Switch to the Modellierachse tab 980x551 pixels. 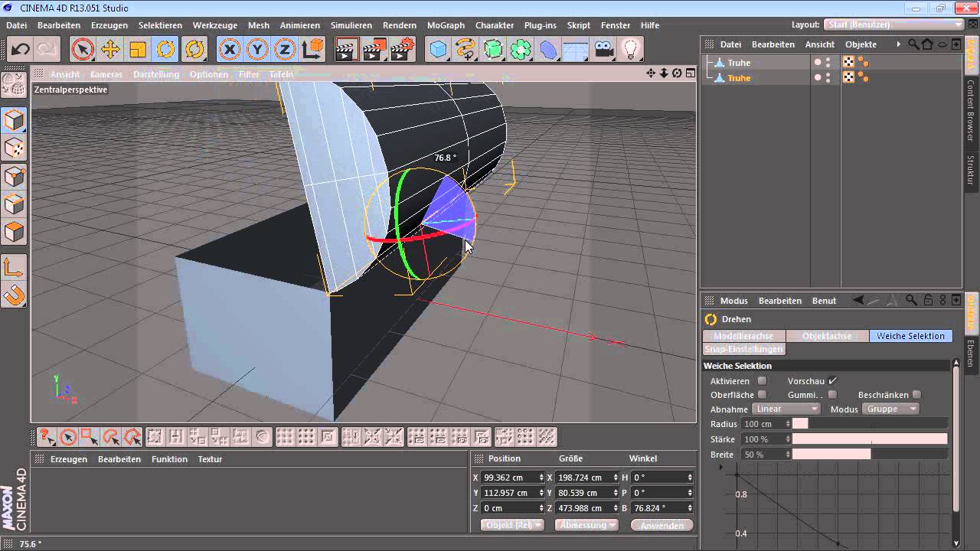pyautogui.click(x=744, y=336)
